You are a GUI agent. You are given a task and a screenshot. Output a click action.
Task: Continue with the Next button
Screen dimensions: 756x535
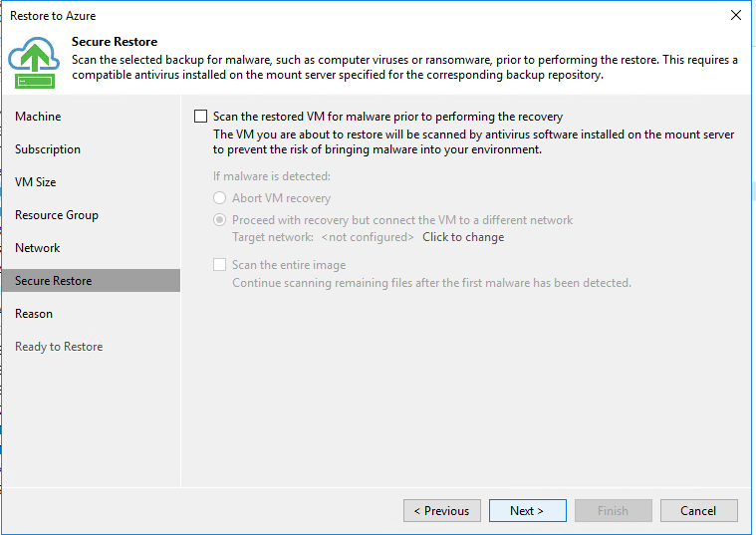[528, 510]
